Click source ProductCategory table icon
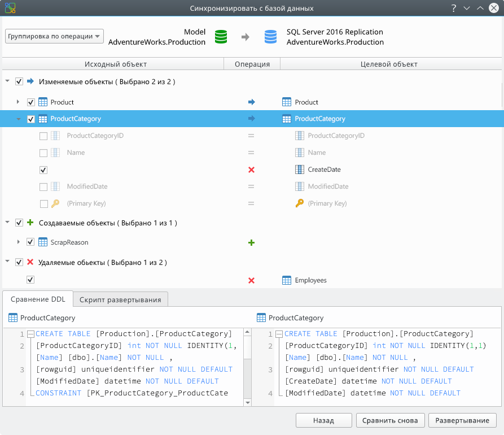The height and width of the screenshot is (435, 504). click(x=43, y=119)
